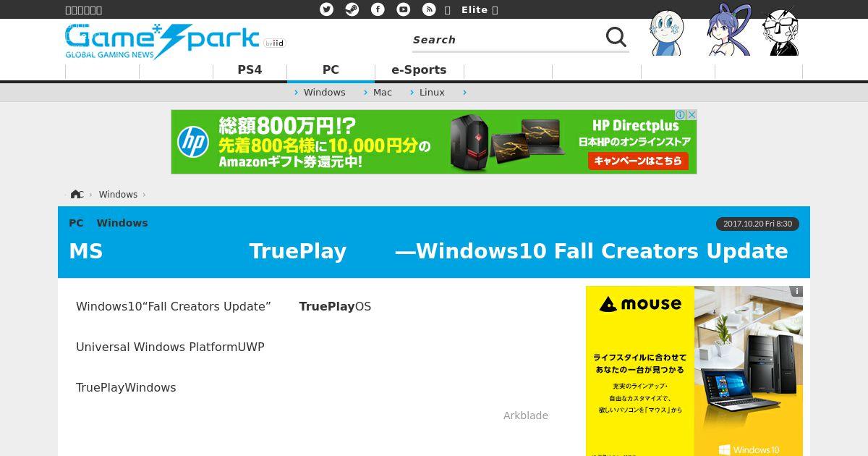
Task: Select Mac in the sub-navigation
Action: (382, 93)
